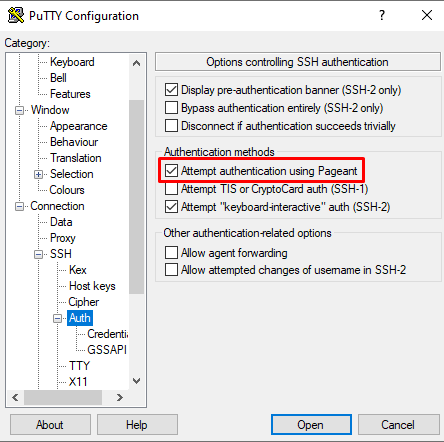The height and width of the screenshot is (442, 444).
Task: Collapse the SSH tree node
Action: 39,254
